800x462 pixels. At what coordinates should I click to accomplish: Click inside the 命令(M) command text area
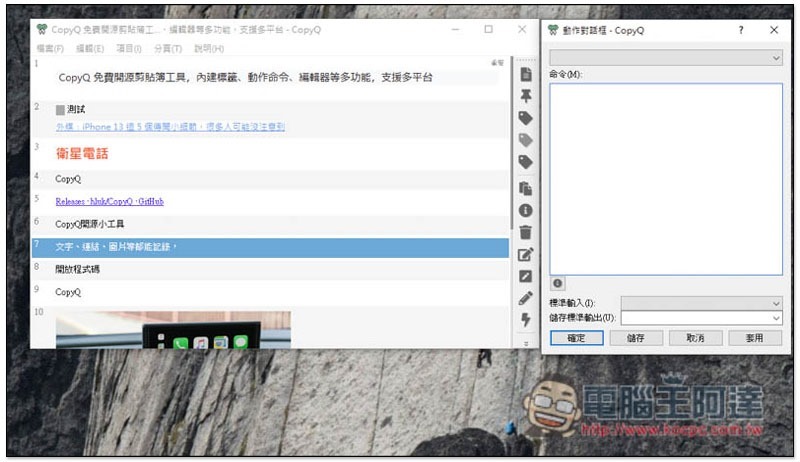(x=666, y=179)
